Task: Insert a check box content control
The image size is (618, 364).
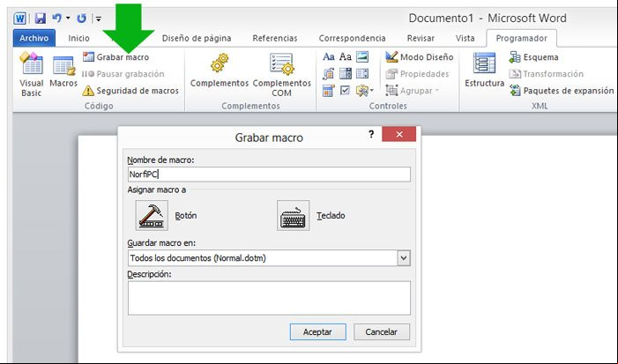Action: tap(346, 91)
